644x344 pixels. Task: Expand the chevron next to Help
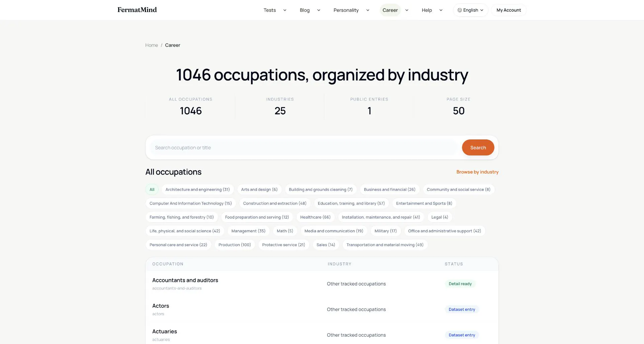(441, 10)
